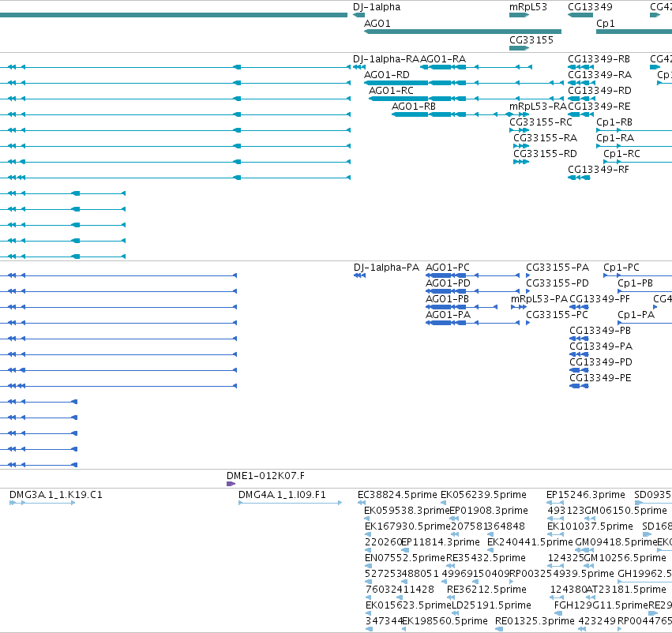This screenshot has width=672, height=633.
Task: Select the EC38824.5prime EST label
Action: [397, 495]
